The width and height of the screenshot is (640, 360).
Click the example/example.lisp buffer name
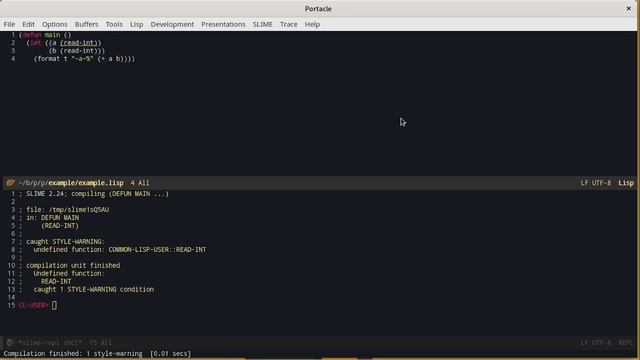click(86, 183)
